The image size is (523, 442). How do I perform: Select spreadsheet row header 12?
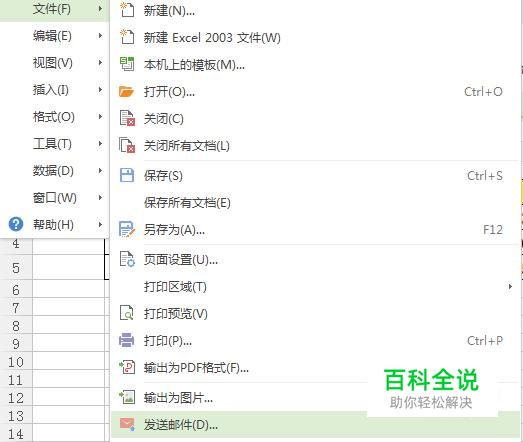click(x=16, y=397)
